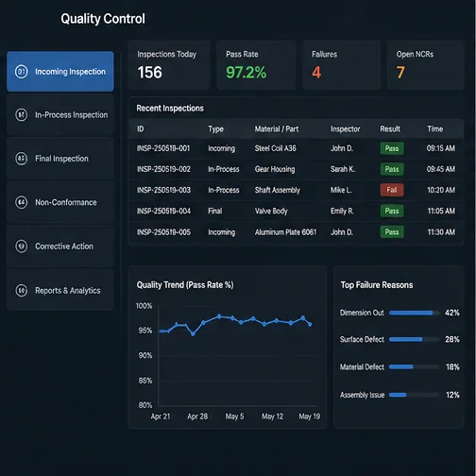This screenshot has height=476, width=476.
Task: Open the Open NCRs card
Action: point(426,65)
